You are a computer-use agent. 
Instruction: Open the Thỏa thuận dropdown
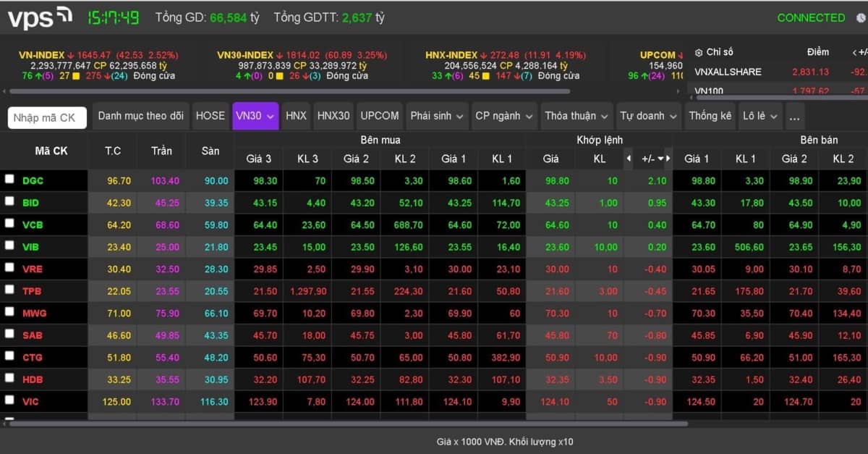pyautogui.click(x=576, y=116)
